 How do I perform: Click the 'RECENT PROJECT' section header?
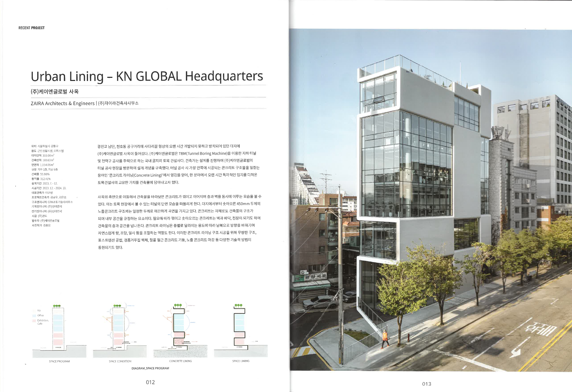(x=31, y=28)
